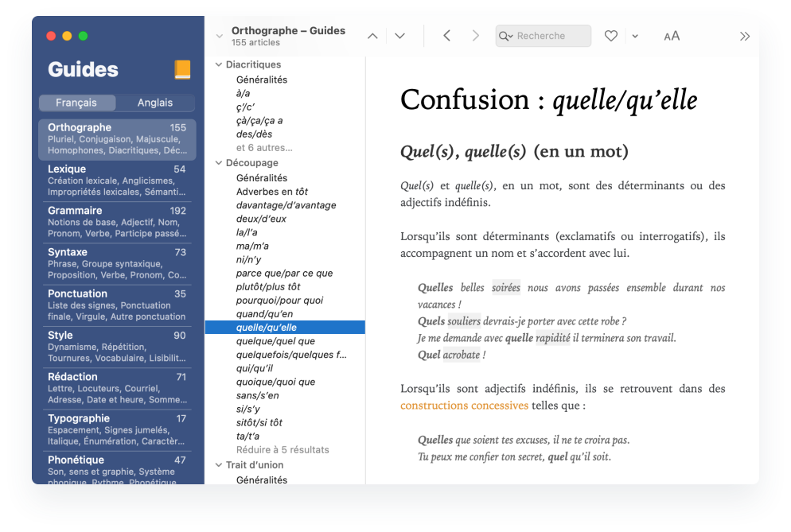Collapse the Trait d'union section
791x532 pixels.
[219, 465]
